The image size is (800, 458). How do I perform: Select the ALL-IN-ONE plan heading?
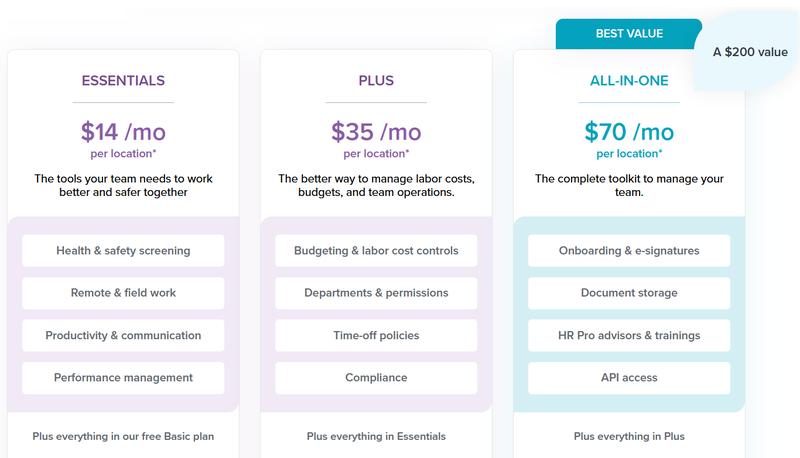(629, 81)
